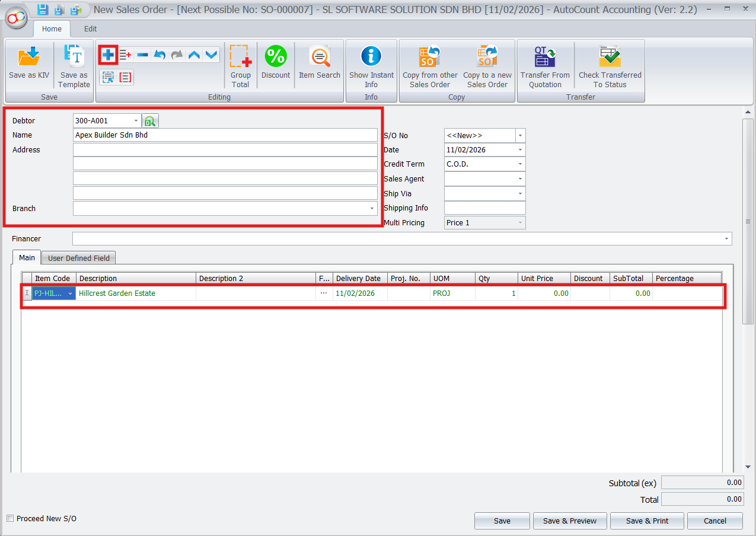Switch to the Edit ribbon tab
Screen dimensions: 756x536
coord(90,28)
